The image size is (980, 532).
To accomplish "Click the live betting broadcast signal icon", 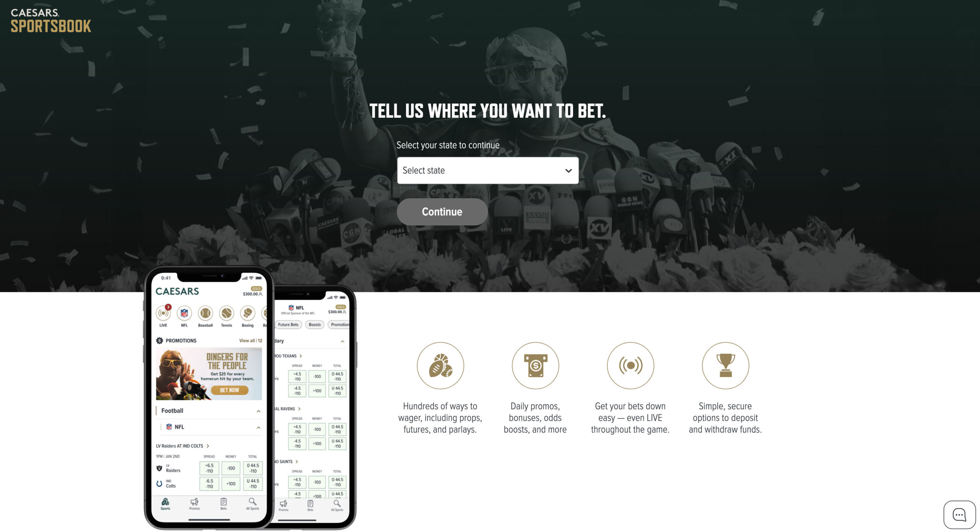I will point(630,365).
